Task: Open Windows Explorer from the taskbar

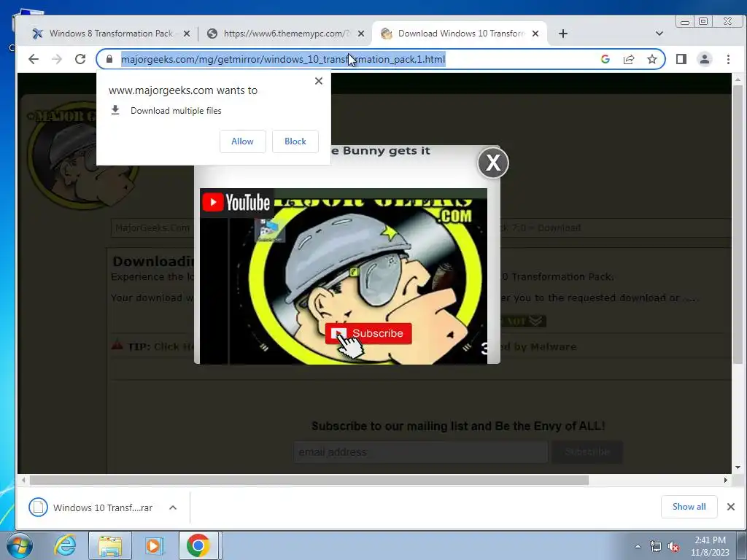Action: tap(110, 545)
